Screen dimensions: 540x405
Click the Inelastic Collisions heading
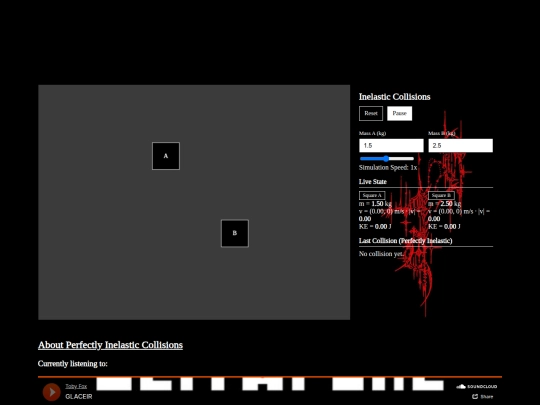click(394, 97)
